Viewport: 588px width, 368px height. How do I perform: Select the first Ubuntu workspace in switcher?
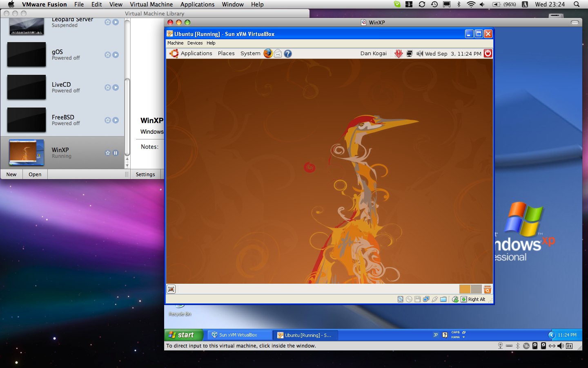465,289
